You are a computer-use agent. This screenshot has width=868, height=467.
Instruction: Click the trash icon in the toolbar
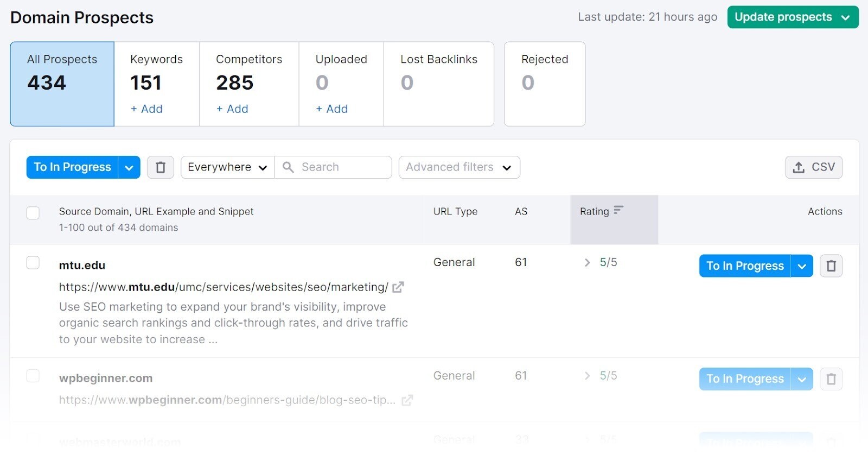(160, 167)
